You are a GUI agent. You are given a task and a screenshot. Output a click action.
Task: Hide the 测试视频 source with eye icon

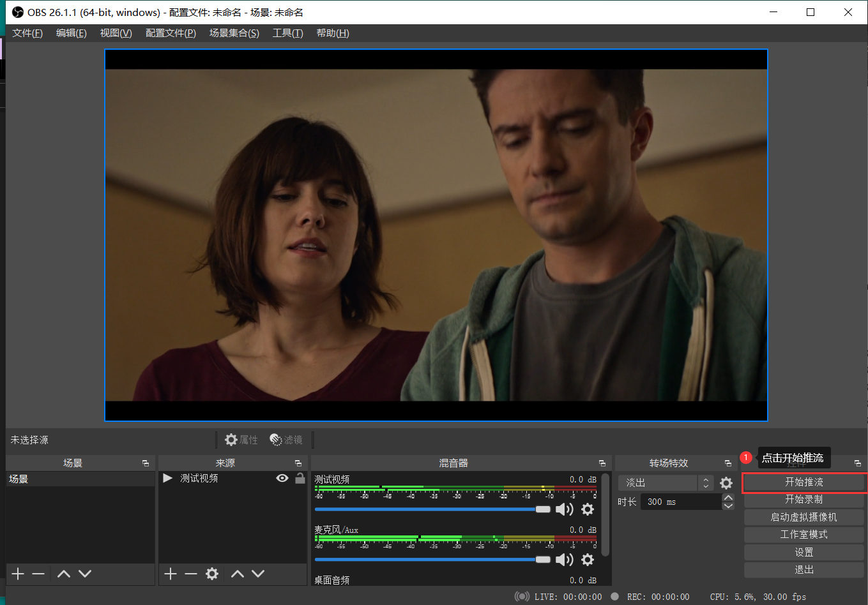[x=282, y=478]
